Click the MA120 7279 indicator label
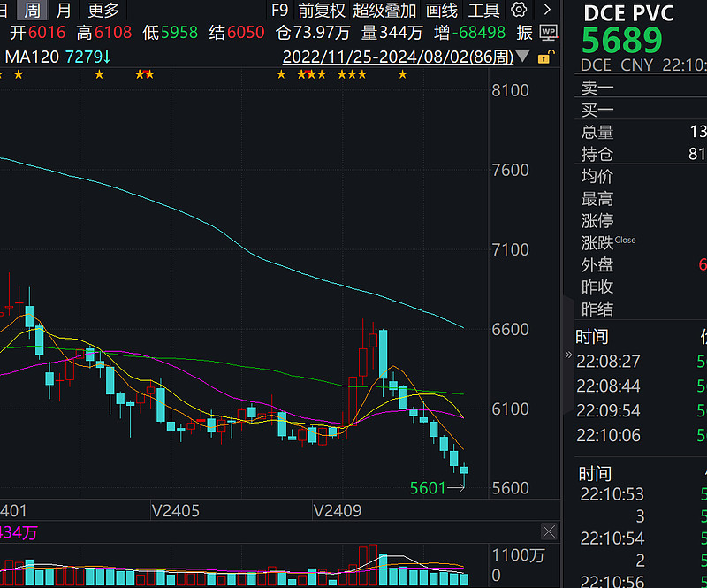707x588 pixels. pyautogui.click(x=57, y=57)
